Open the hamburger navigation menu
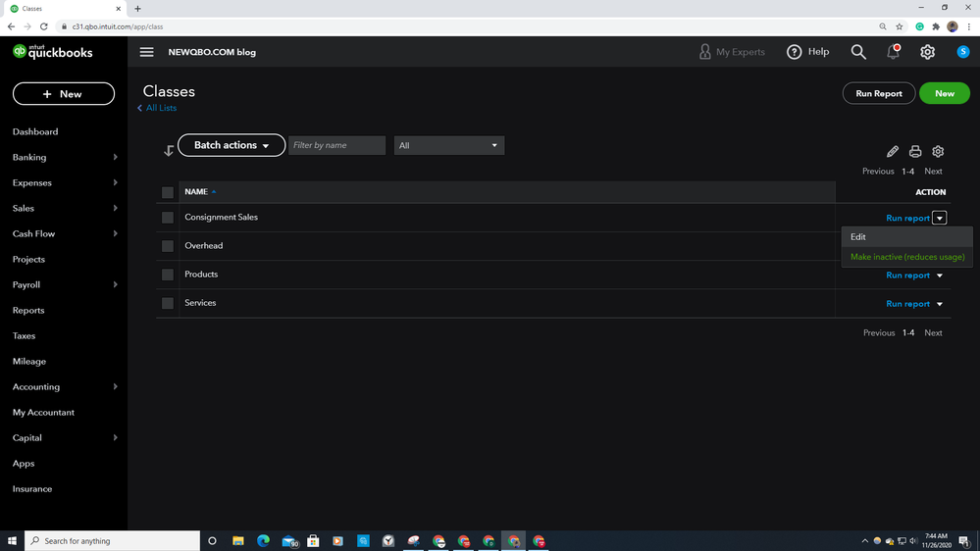Screen dimensions: 980x551 tap(146, 52)
